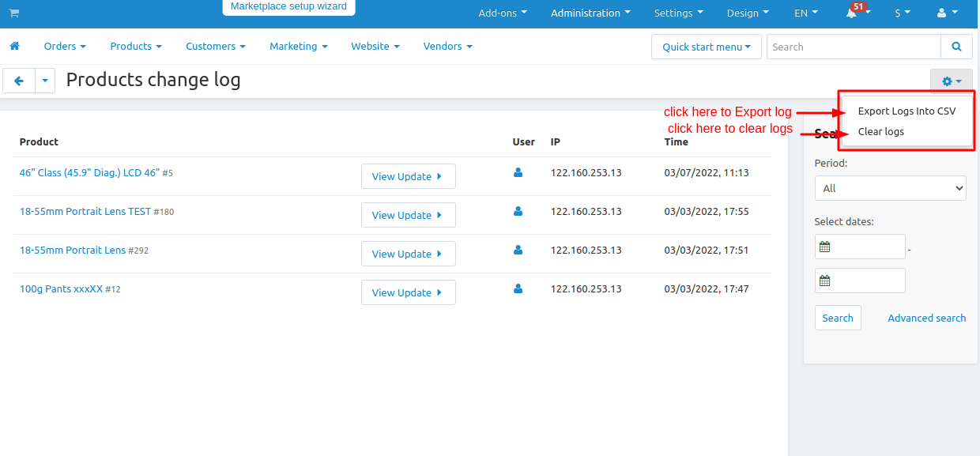Click the Search button in sidebar
The image size is (980, 456).
coord(838,318)
